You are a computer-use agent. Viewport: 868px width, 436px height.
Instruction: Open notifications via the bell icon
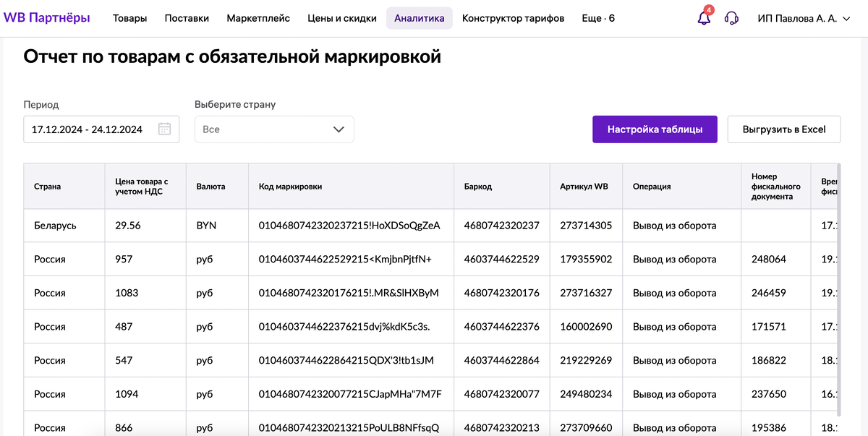[702, 17]
